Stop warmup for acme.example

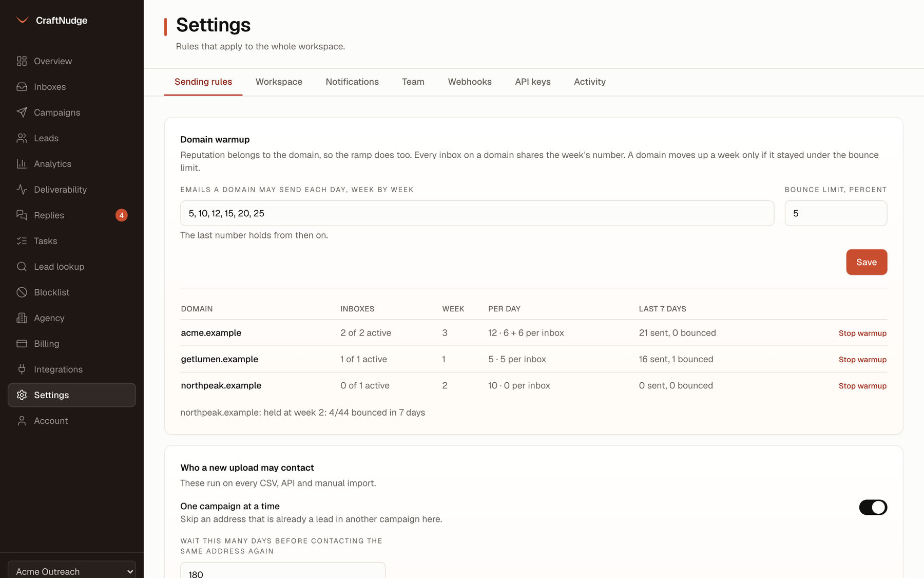[862, 333]
